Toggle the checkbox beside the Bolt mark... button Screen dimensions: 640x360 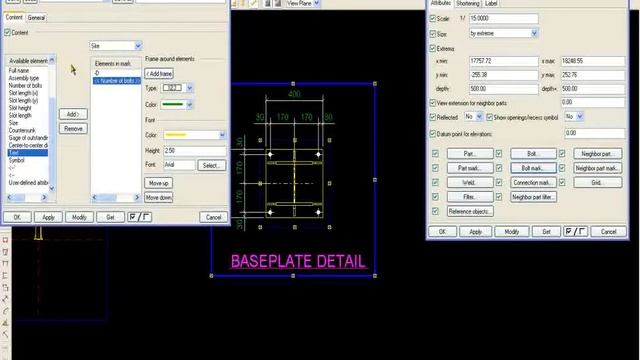499,168
